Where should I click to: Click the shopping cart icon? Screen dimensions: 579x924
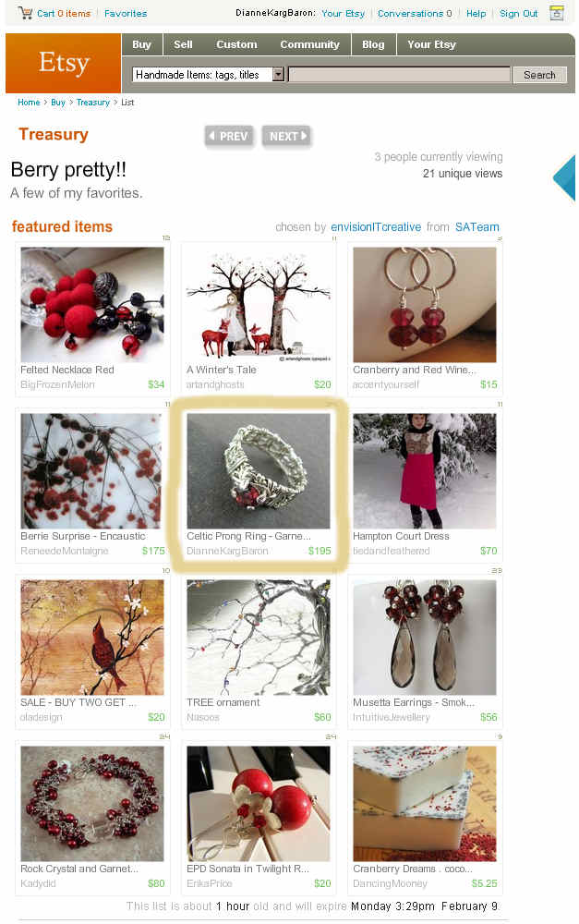(25, 12)
